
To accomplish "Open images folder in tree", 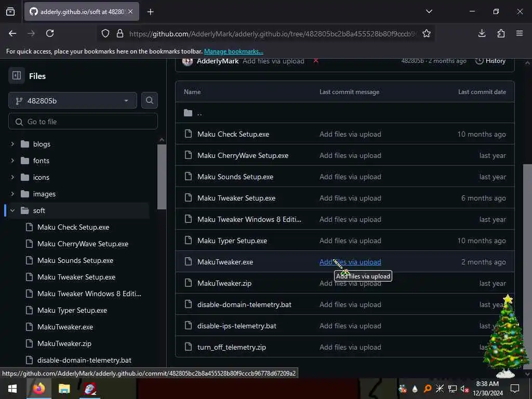I will tap(44, 194).
